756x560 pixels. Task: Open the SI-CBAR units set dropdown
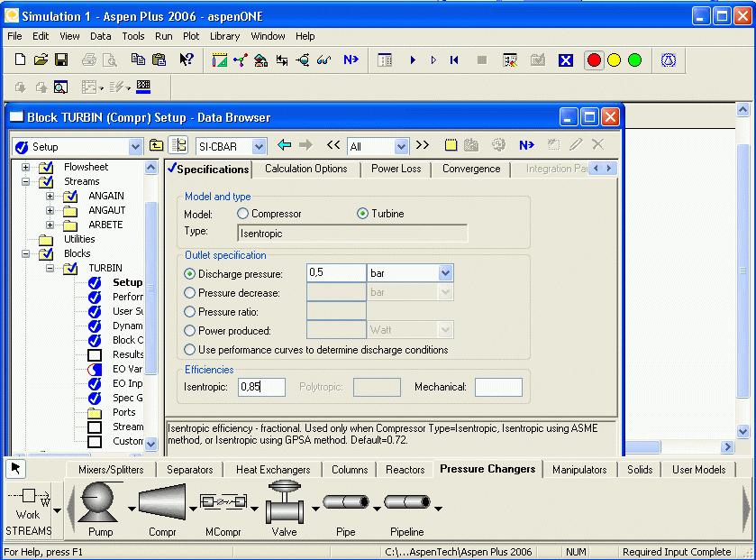point(259,147)
